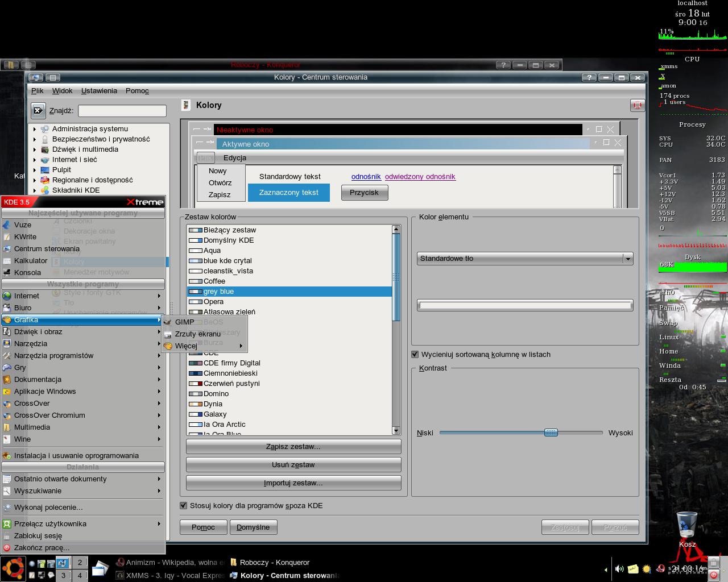The image size is (728, 582).
Task: Select Domyślny KDE color scheme
Action: coord(289,240)
